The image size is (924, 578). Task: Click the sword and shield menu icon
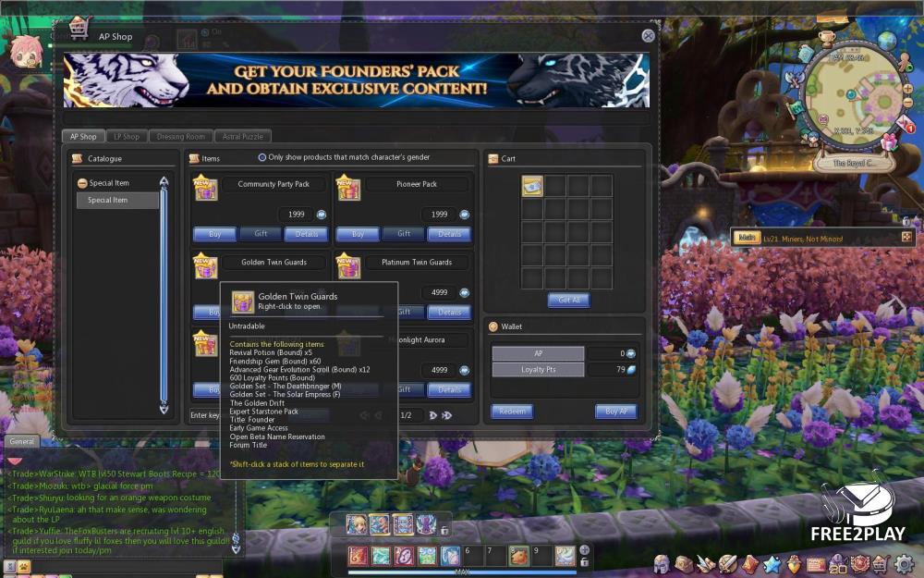pos(727,564)
